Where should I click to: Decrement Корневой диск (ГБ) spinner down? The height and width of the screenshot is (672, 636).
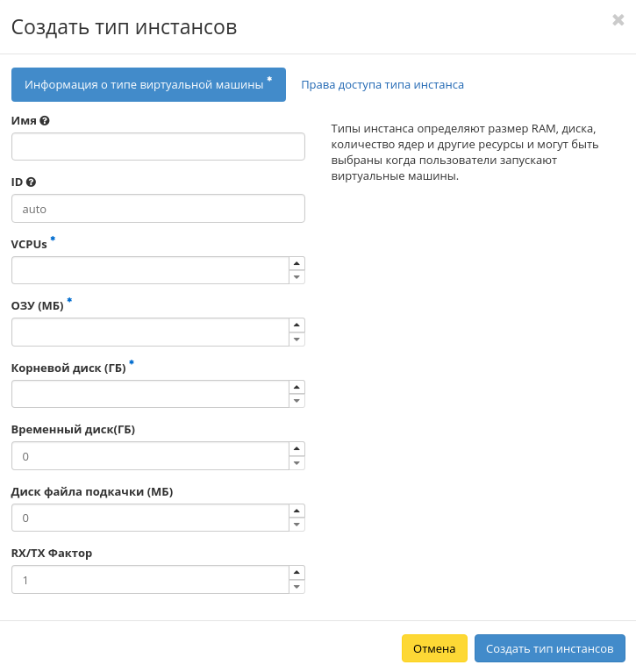click(x=297, y=401)
